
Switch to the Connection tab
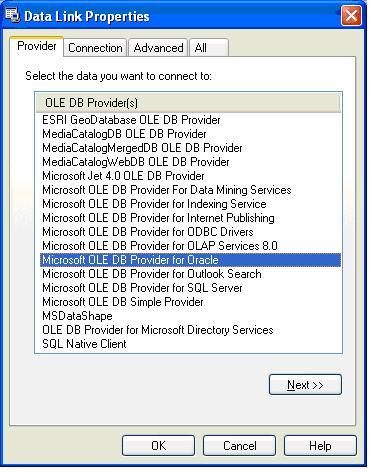point(95,48)
